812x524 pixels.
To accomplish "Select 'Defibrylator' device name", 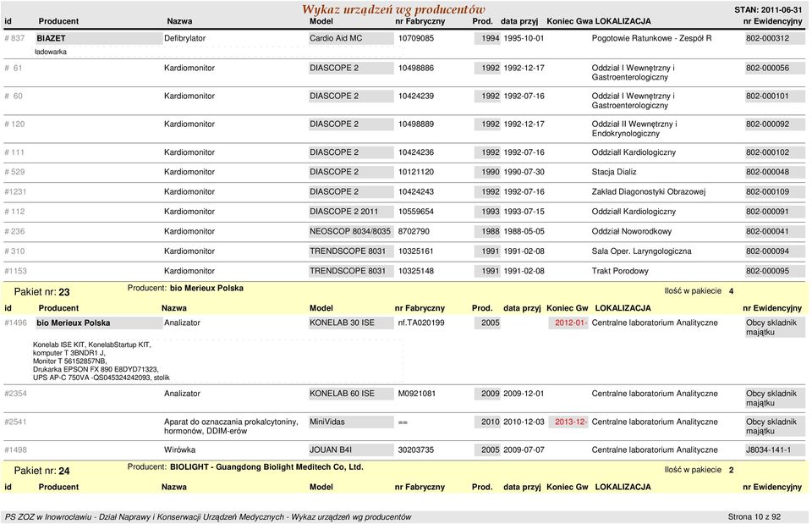I will [x=185, y=38].
